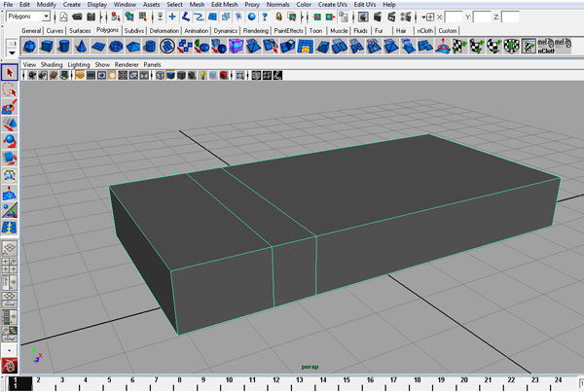This screenshot has width=584, height=392.
Task: Create a polygon cylinder from the shelf
Action: point(64,47)
